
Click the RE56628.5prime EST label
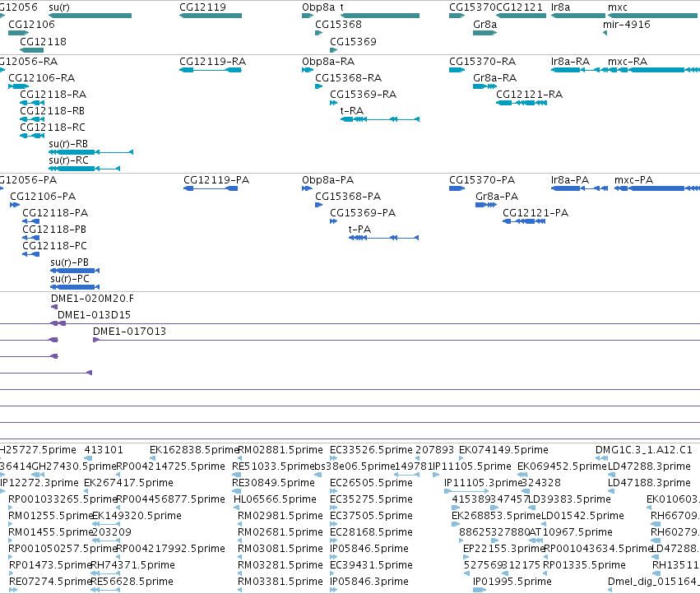132,581
